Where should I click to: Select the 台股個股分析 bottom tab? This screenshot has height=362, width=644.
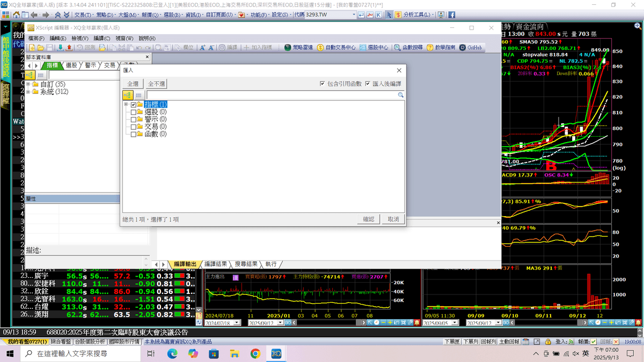(90, 342)
